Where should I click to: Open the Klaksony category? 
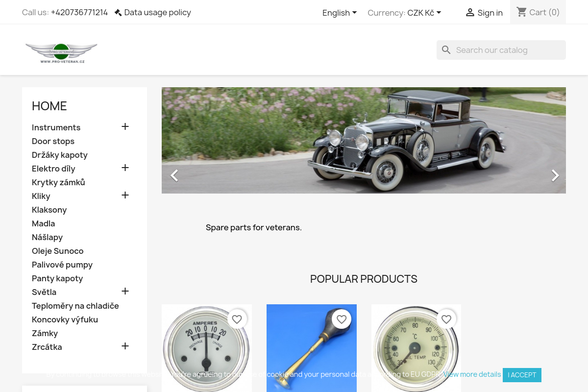(x=49, y=210)
